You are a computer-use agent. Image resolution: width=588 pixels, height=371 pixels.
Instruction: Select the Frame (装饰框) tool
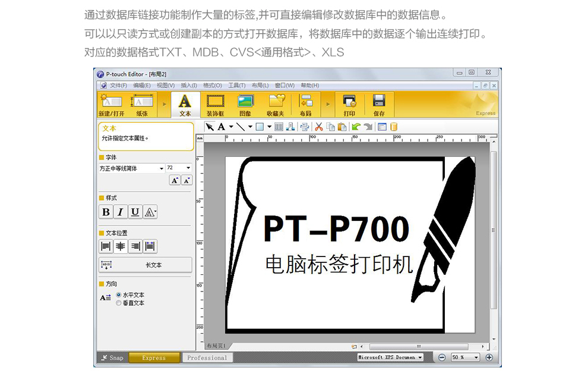coord(215,104)
